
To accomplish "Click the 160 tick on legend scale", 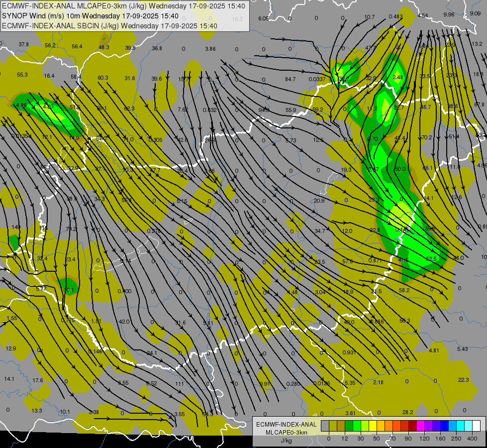I will click(x=440, y=439).
